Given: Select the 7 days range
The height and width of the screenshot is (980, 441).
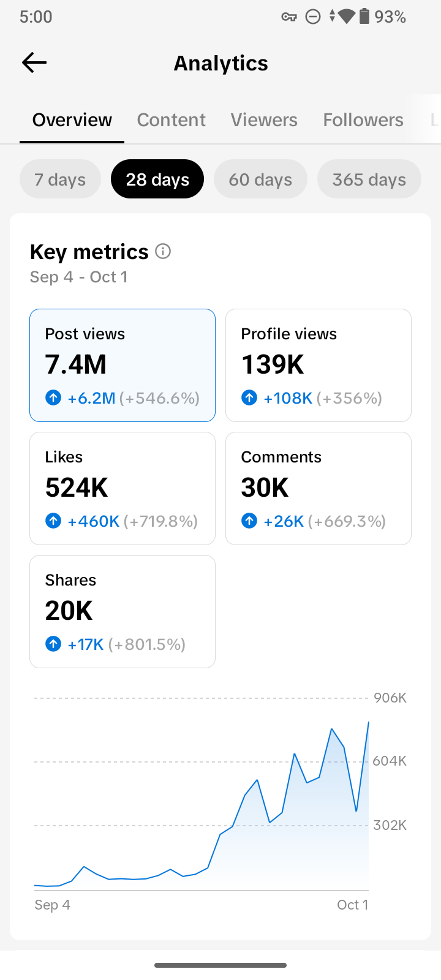Looking at the screenshot, I should coord(60,179).
